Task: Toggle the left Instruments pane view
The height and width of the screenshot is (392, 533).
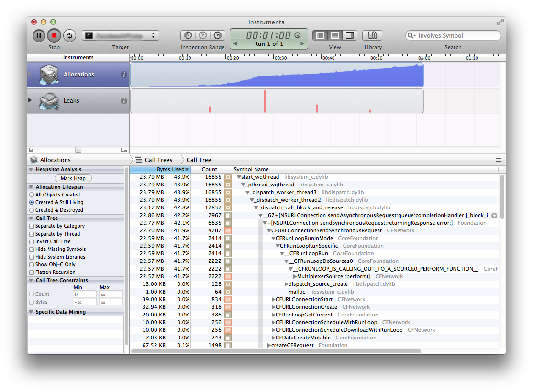Action: point(320,35)
